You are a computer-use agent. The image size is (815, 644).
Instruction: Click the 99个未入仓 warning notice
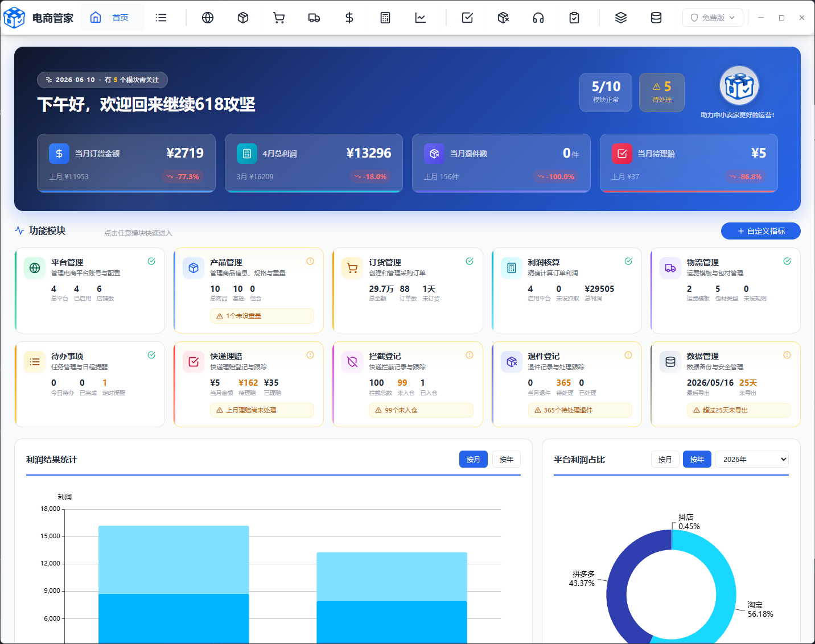click(421, 410)
